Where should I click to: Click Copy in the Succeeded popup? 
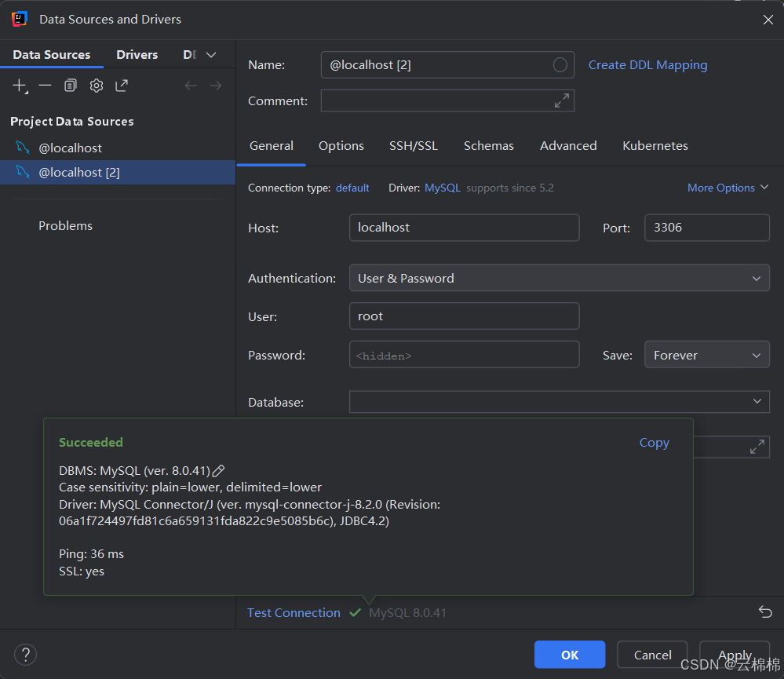coord(654,443)
